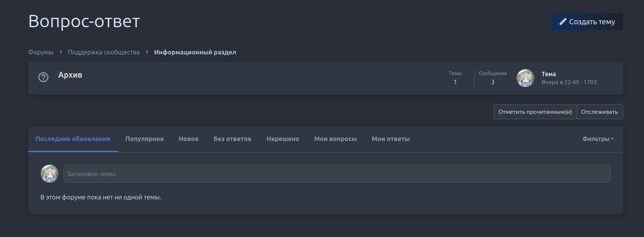The width and height of the screenshot is (644, 237).
Task: Switch to the Популярное tab
Action: click(144, 139)
